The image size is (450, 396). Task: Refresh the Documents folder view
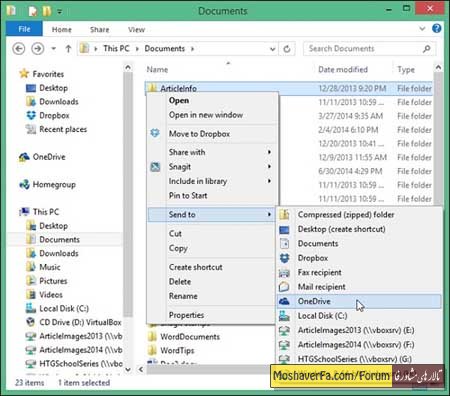click(287, 49)
